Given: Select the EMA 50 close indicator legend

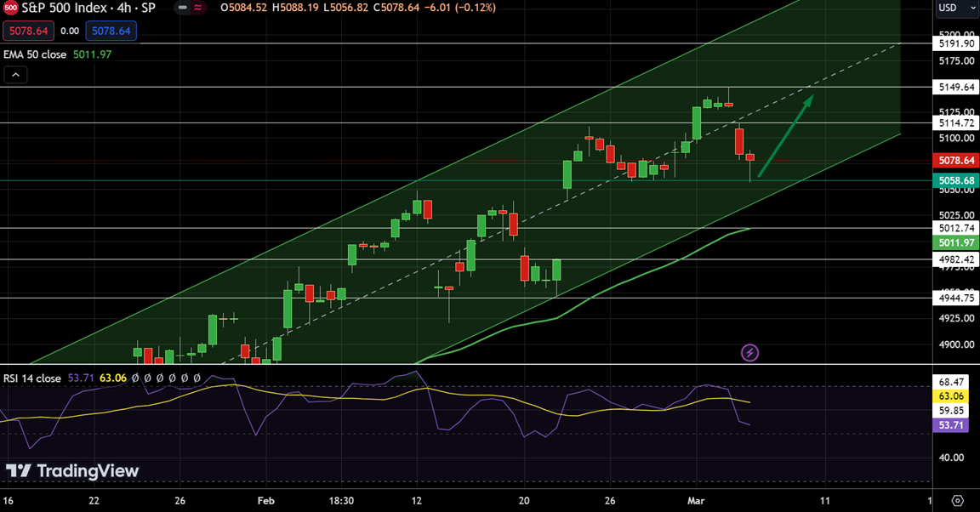Looking at the screenshot, I should tap(58, 54).
